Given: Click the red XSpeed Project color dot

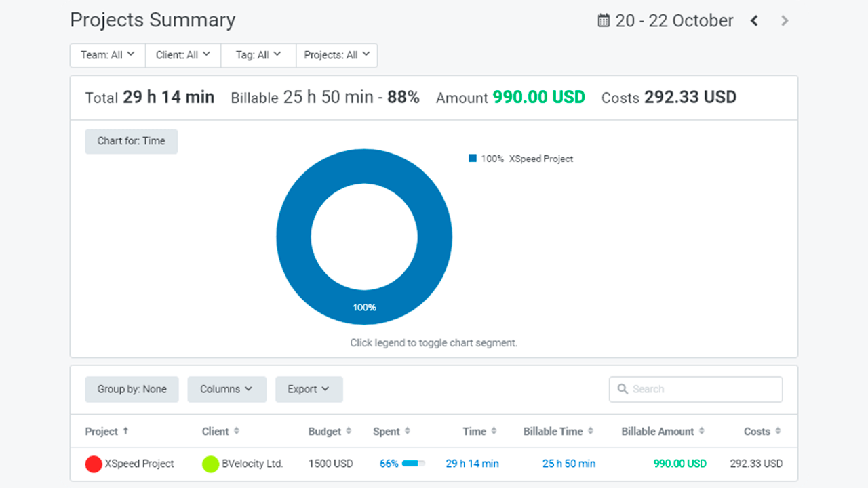Looking at the screenshot, I should click(94, 464).
